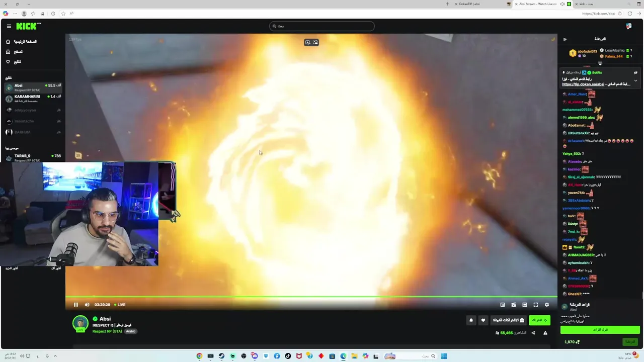Click the green Subscribe button
Viewport: 644px width, 362px height.
click(539, 320)
